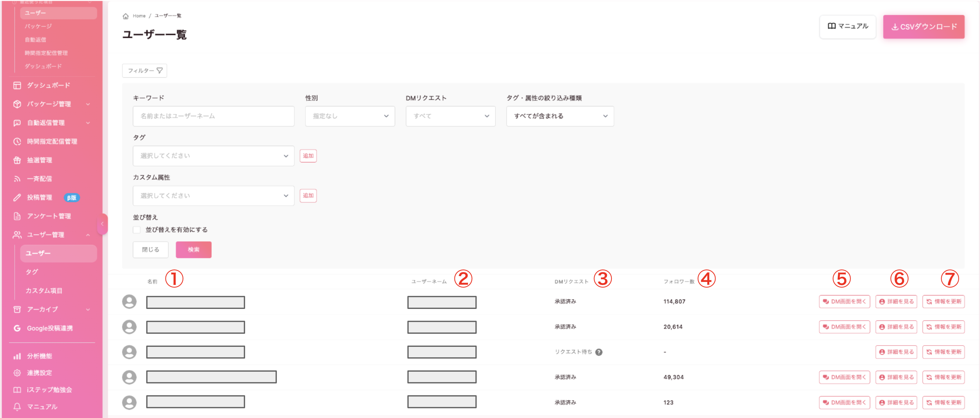Open the recent パッケージ item in sidebar

pyautogui.click(x=38, y=26)
